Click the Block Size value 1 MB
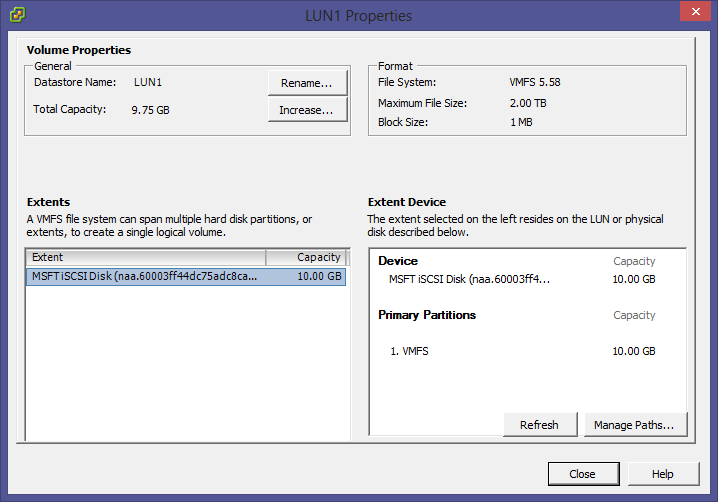The height and width of the screenshot is (502, 718). pos(521,122)
